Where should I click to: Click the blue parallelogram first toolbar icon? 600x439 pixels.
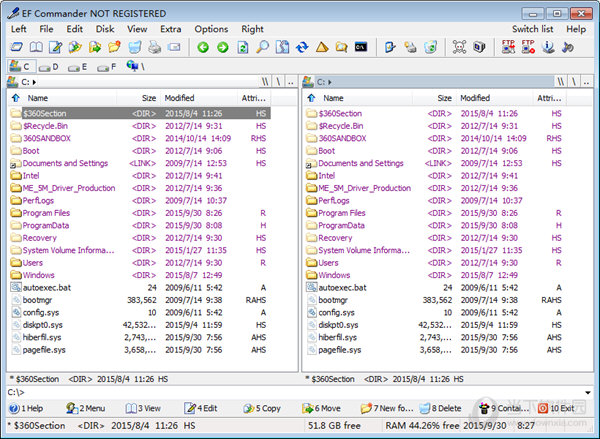tap(16, 47)
